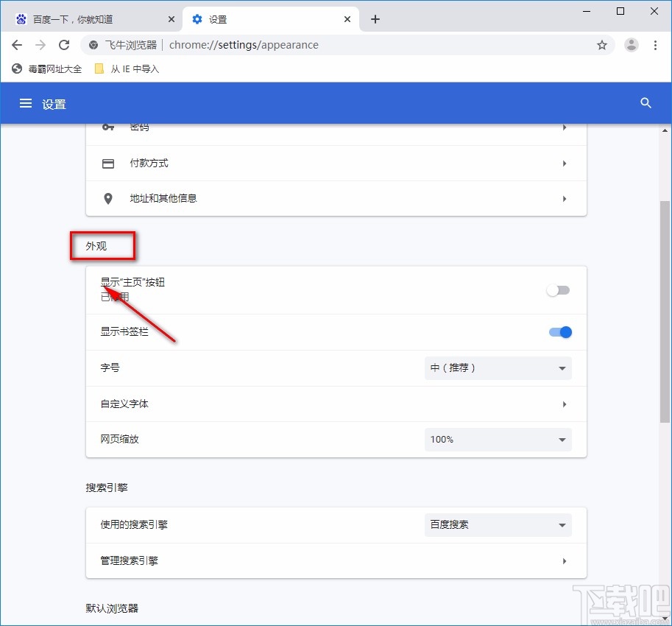
Task: Open the settings hamburger menu
Action: click(26, 103)
